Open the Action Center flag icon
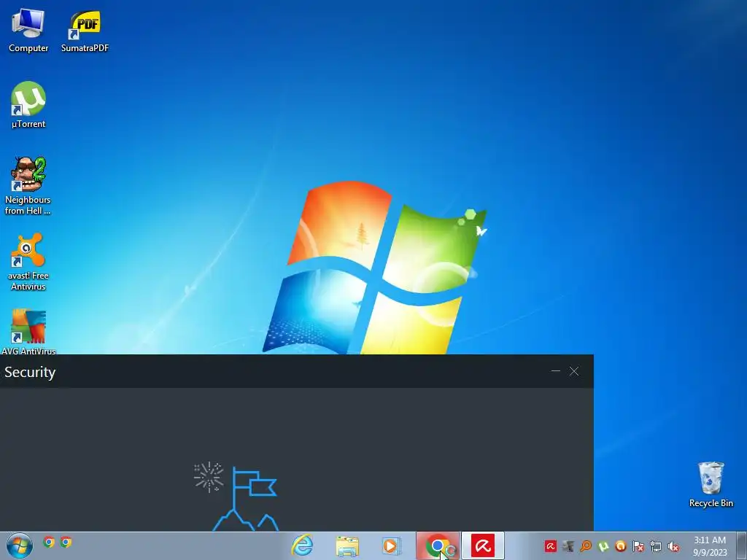This screenshot has height=560, width=747. [638, 546]
